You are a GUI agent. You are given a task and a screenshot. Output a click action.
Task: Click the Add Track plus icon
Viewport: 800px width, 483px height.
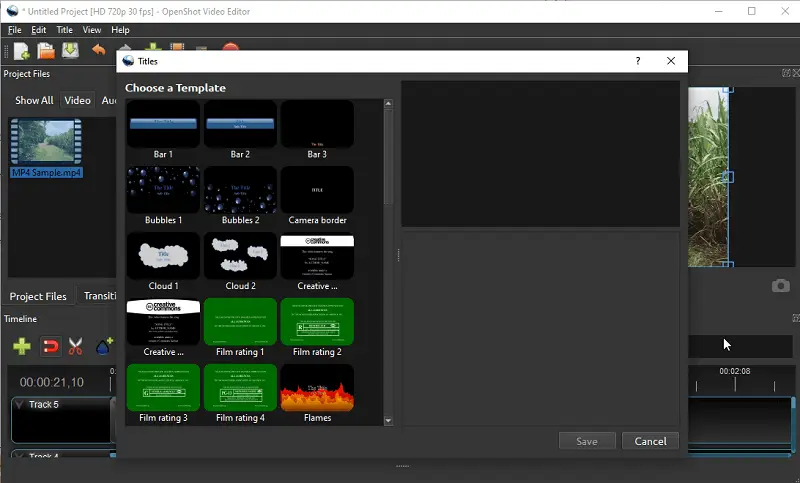click(x=21, y=346)
